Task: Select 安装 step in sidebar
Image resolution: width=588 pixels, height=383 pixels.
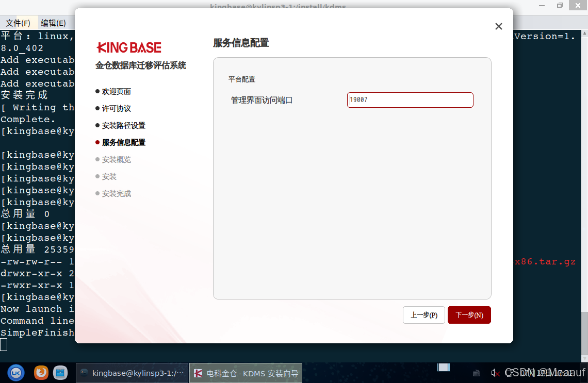Action: 106,176
